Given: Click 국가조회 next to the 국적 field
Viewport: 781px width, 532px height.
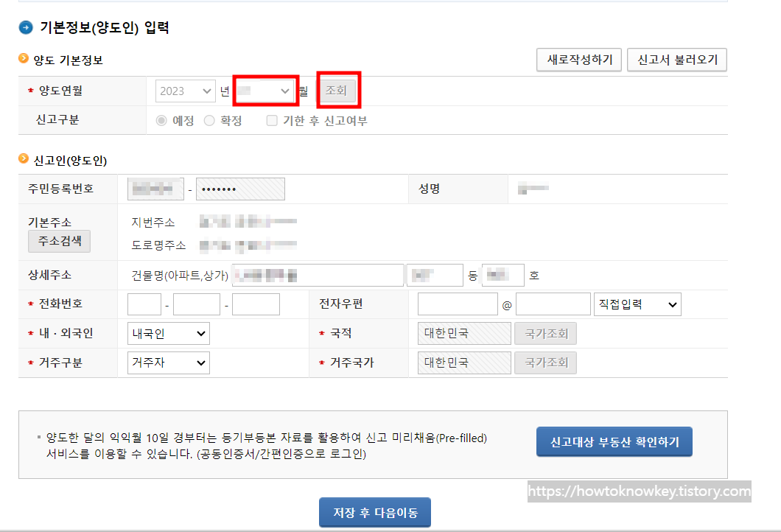Looking at the screenshot, I should tap(545, 333).
